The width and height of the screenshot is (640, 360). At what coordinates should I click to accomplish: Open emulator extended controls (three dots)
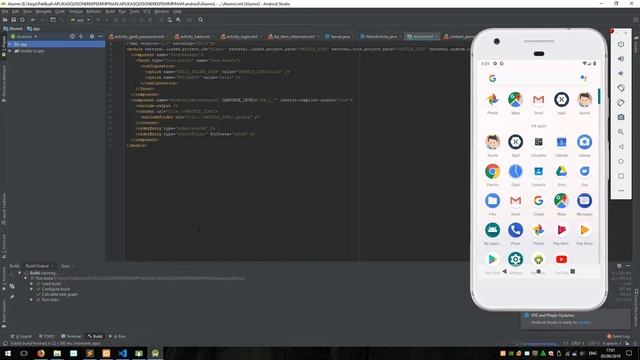621,191
